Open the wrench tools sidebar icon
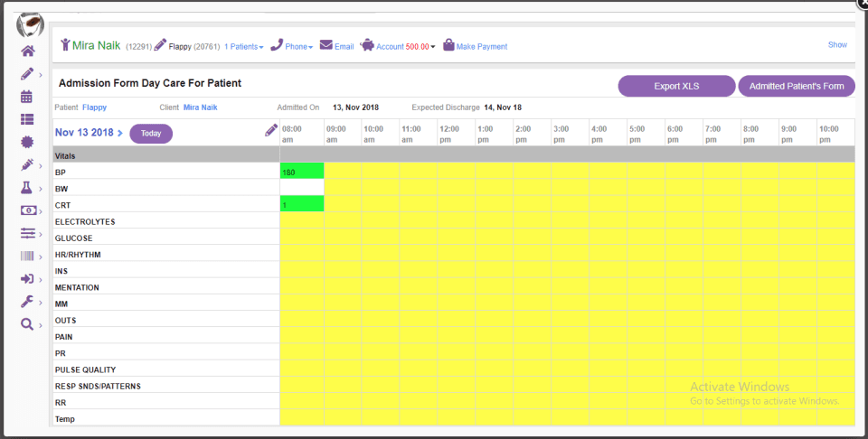Image resolution: width=868 pixels, height=439 pixels. 26,302
